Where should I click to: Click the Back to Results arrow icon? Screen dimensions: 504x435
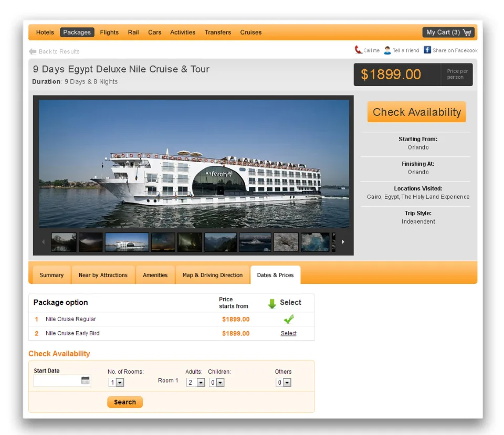pyautogui.click(x=33, y=51)
